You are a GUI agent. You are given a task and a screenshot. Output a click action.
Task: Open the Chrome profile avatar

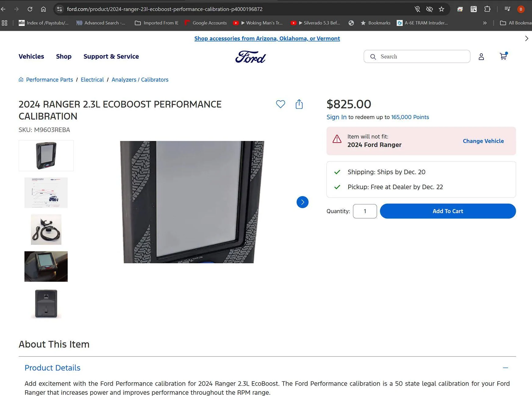click(x=521, y=9)
